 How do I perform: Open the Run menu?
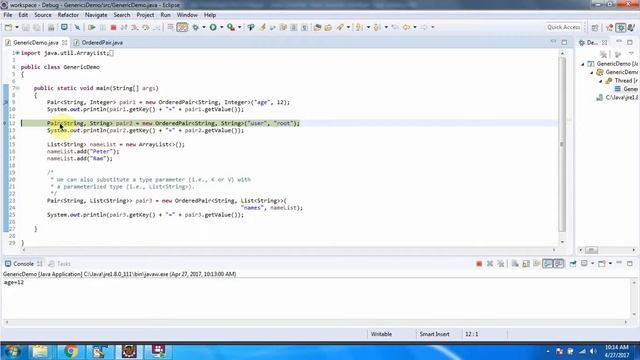point(165,15)
